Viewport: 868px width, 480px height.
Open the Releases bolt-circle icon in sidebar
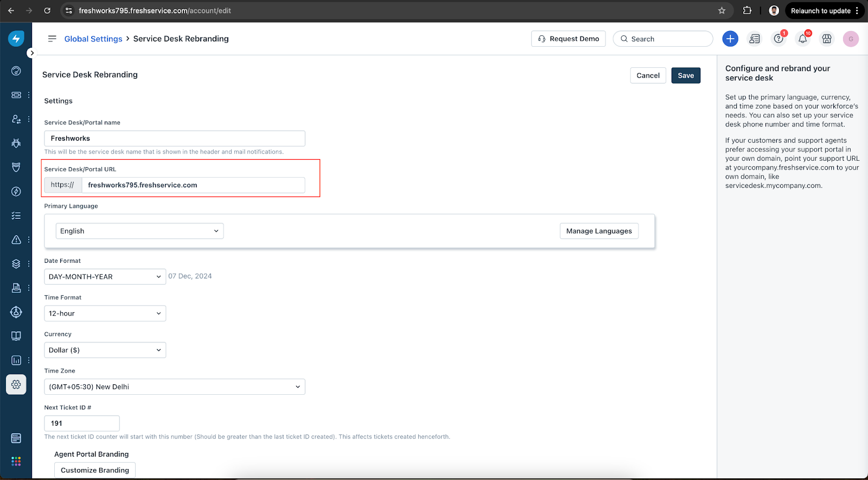coord(16,192)
